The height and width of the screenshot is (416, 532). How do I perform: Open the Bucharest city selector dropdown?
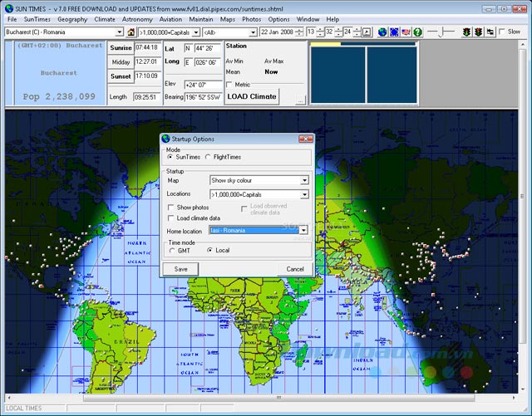click(x=119, y=32)
